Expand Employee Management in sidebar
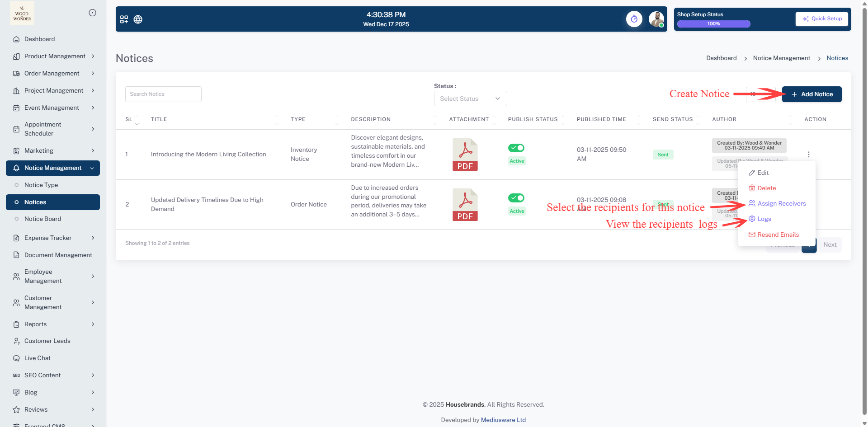Viewport: 868px width, 427px height. point(54,276)
